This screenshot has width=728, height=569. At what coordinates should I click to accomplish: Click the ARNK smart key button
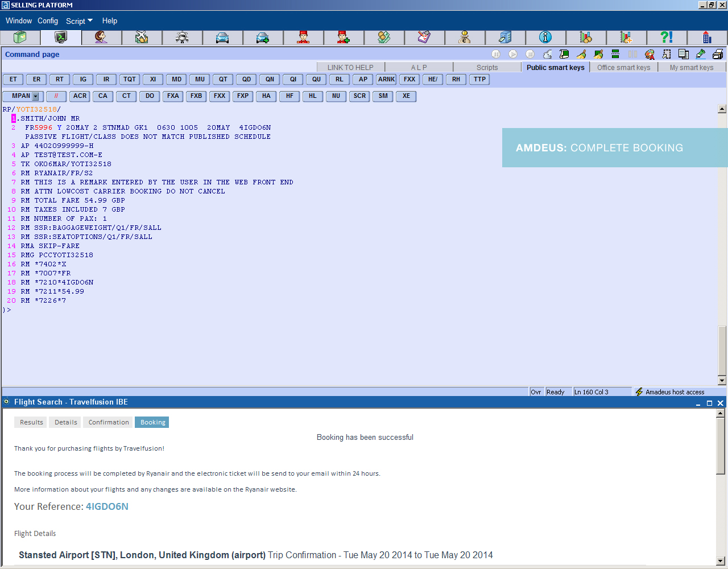tap(386, 80)
